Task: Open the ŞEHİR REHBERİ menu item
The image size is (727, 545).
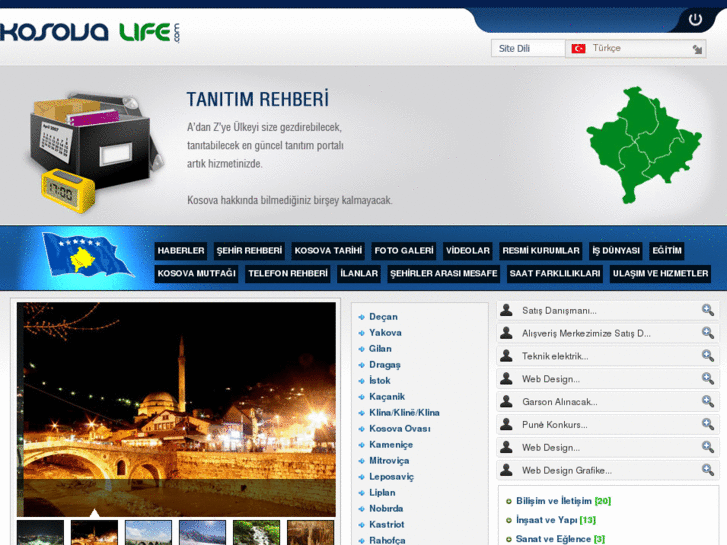Action: coord(249,250)
